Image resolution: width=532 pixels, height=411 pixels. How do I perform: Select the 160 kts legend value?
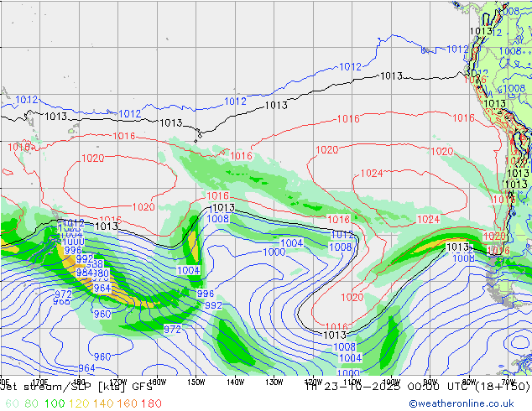pyautogui.click(x=128, y=403)
